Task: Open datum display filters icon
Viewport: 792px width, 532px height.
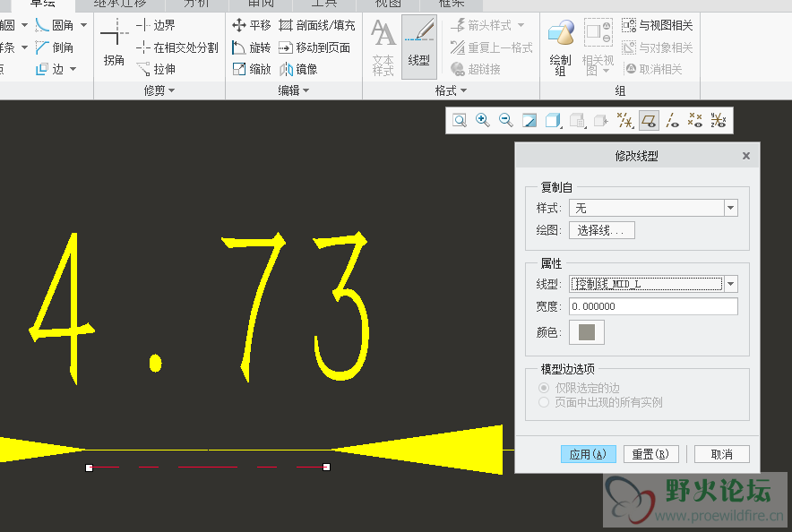Action: click(x=624, y=121)
